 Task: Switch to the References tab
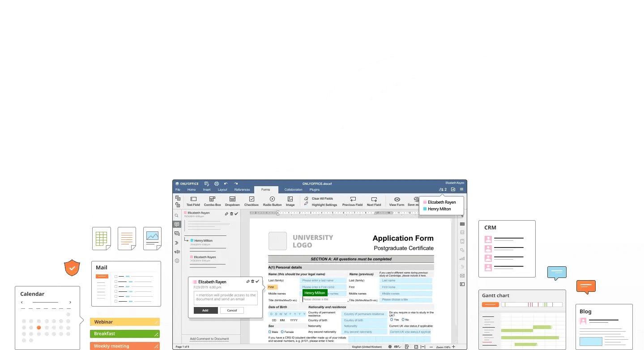(242, 190)
